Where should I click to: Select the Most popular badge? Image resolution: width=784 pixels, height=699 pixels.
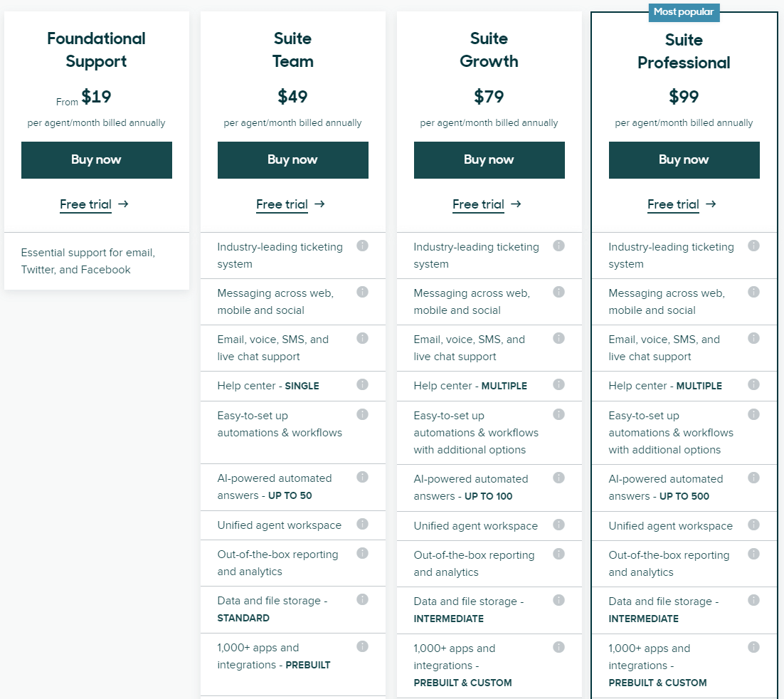684,12
